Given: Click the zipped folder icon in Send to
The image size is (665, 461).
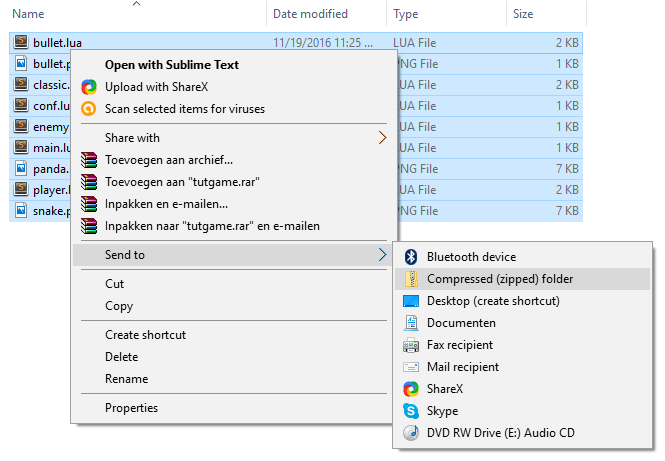Looking at the screenshot, I should point(410,279).
